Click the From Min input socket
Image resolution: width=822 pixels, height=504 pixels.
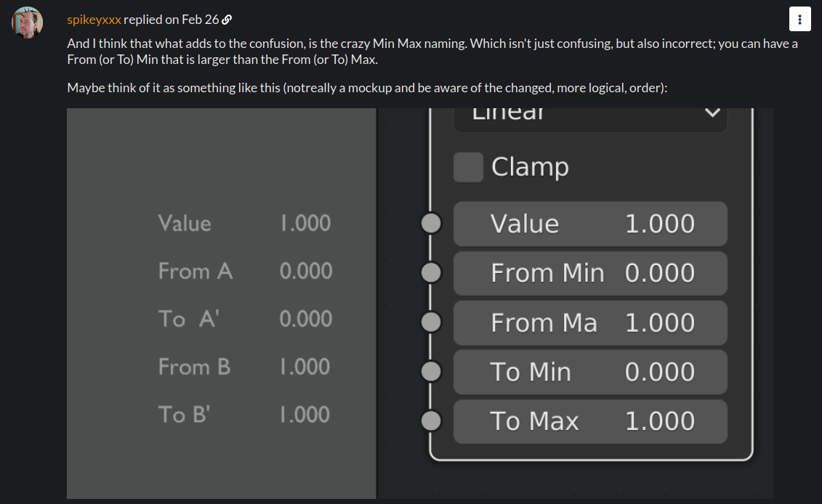[432, 272]
